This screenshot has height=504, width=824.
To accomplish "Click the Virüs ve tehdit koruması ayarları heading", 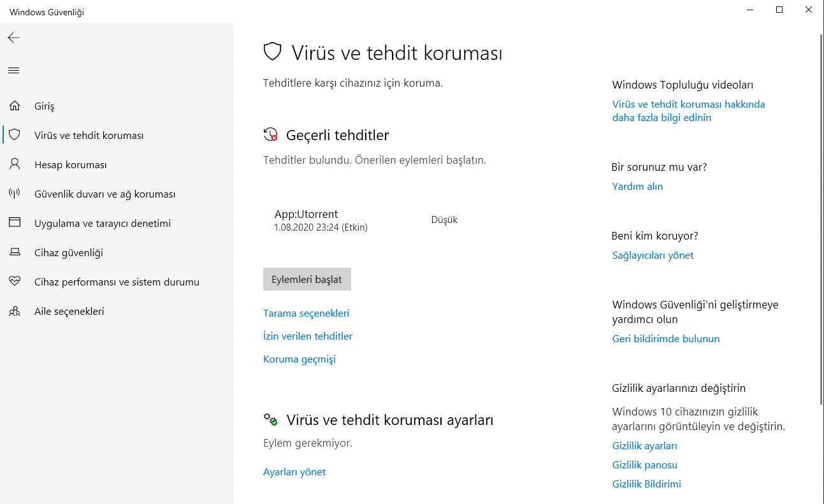I will click(x=390, y=420).
